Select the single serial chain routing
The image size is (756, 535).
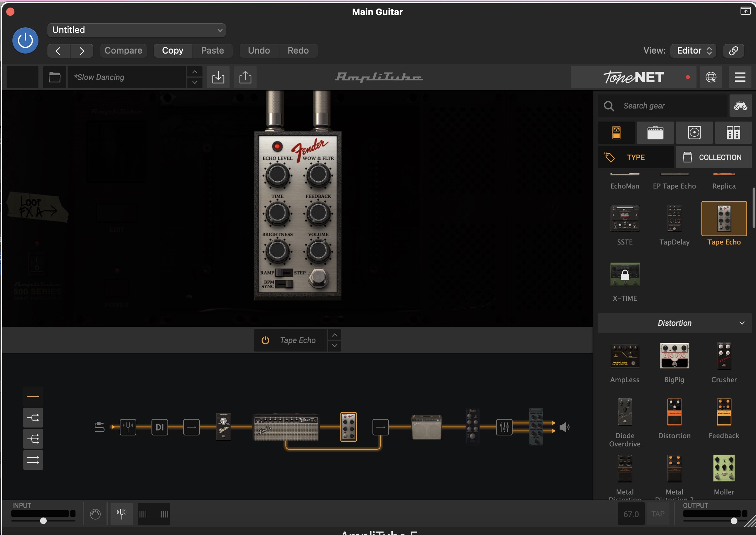tap(33, 397)
